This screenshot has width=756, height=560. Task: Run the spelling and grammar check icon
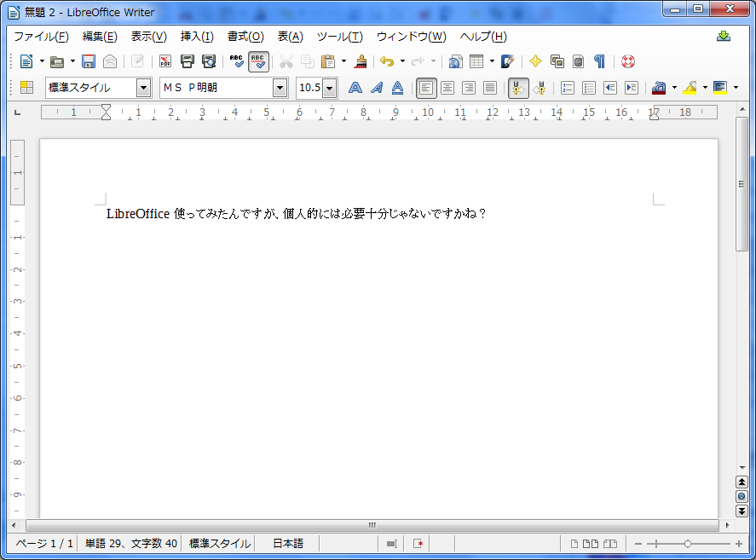point(237,61)
